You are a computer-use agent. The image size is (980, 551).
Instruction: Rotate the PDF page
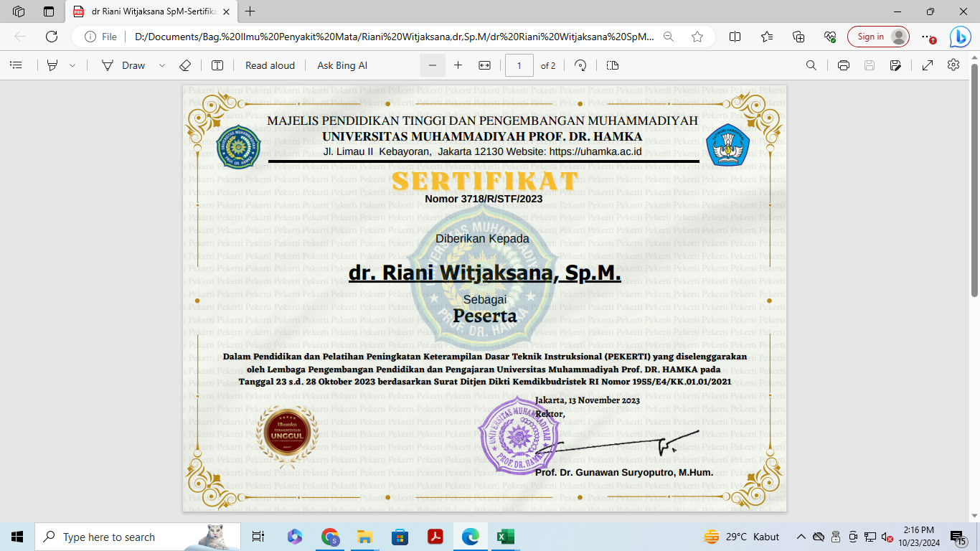click(x=580, y=65)
